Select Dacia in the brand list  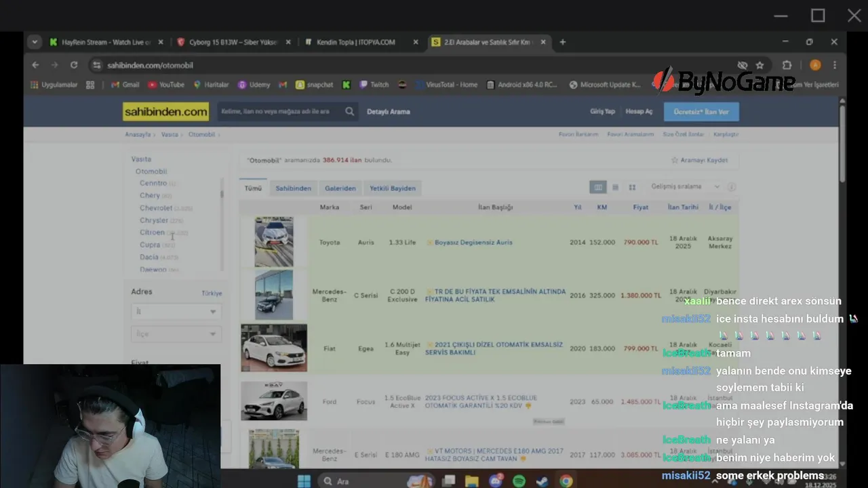coord(149,257)
